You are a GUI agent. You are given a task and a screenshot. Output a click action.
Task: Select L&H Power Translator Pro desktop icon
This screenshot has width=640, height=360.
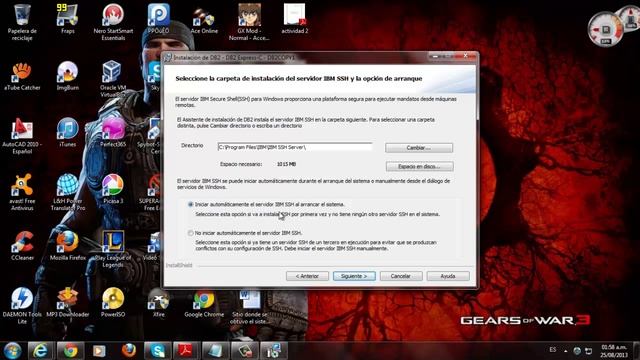tap(68, 193)
